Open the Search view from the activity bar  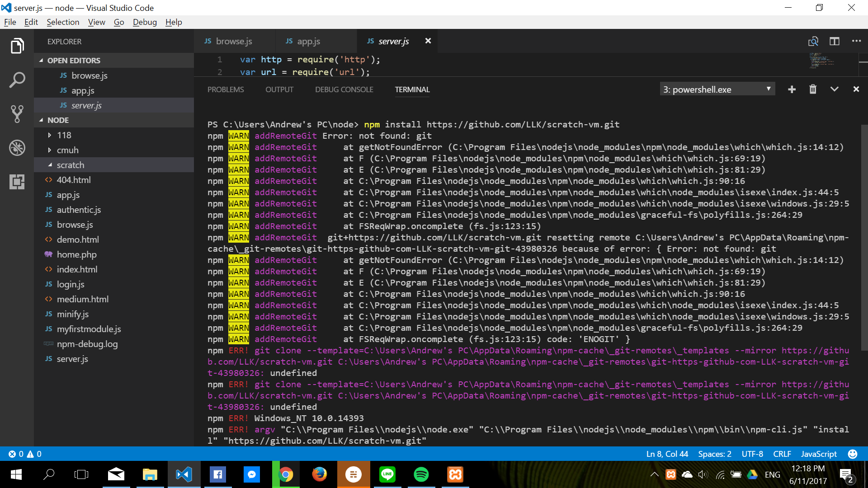(17, 80)
